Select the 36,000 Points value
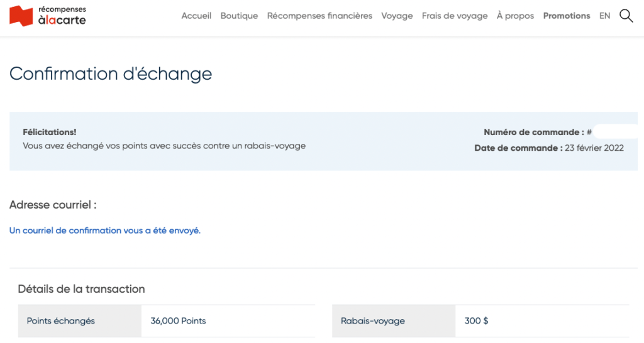644x343 pixels. click(x=178, y=321)
